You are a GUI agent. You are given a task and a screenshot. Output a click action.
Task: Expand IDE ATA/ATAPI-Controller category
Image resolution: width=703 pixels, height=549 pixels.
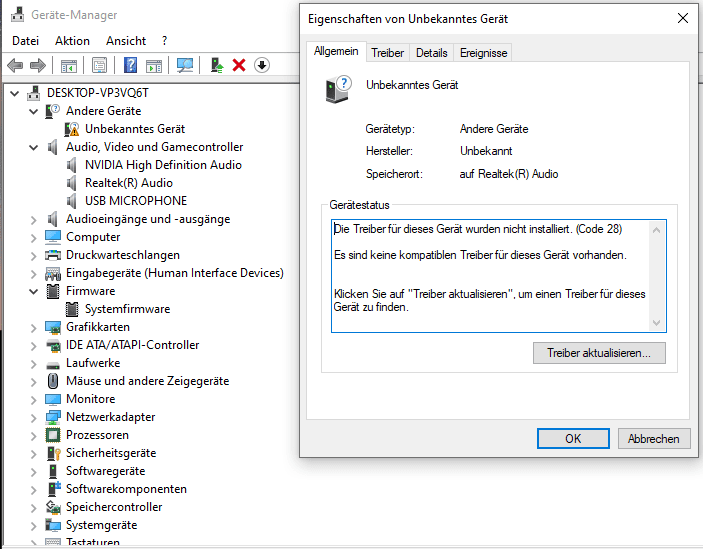[34, 346]
